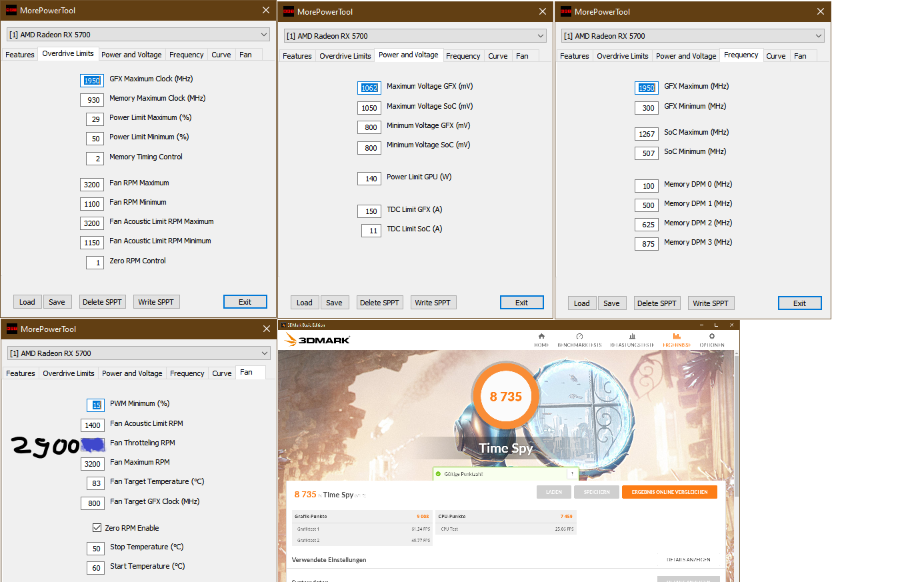This screenshot has height=582, width=924.
Task: Click the CPU-Punkte score 7 459
Action: coord(566,517)
